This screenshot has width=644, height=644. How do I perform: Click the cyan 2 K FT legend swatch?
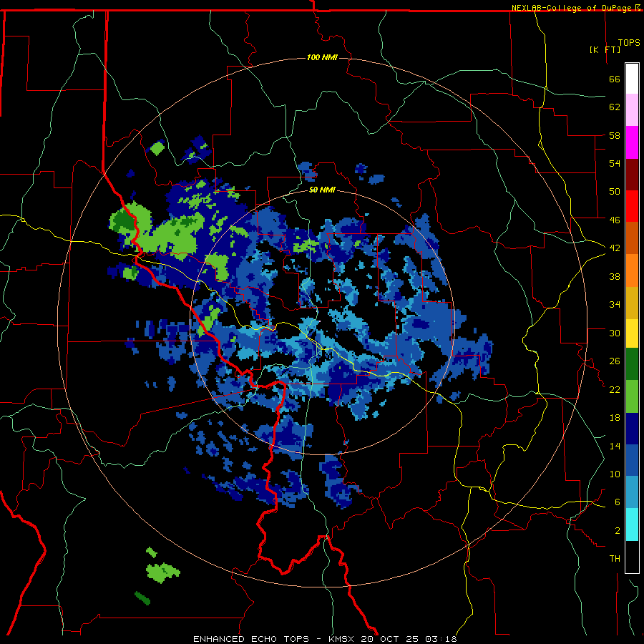tap(632, 525)
